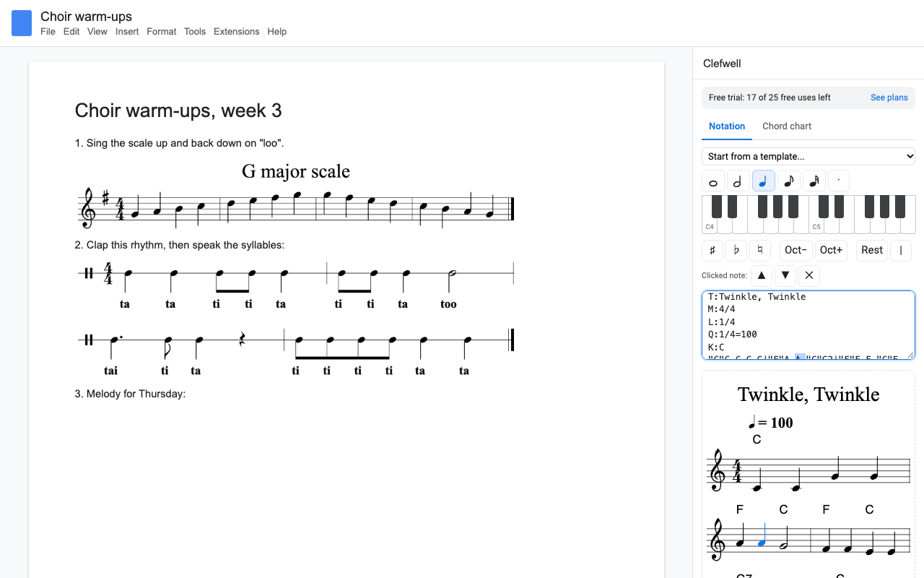Lower the octave with Oct−
This screenshot has height=578, width=924.
pos(796,250)
